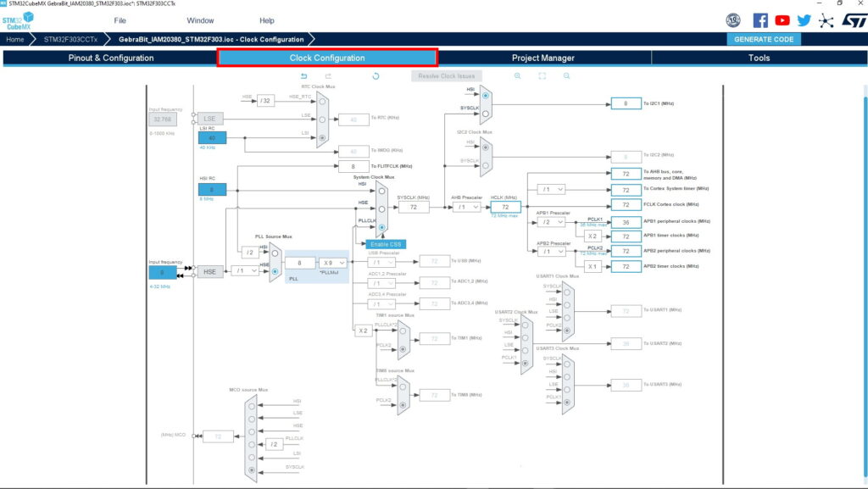This screenshot has height=489, width=868.
Task: Click the LSI RC 40 block
Action: click(212, 137)
